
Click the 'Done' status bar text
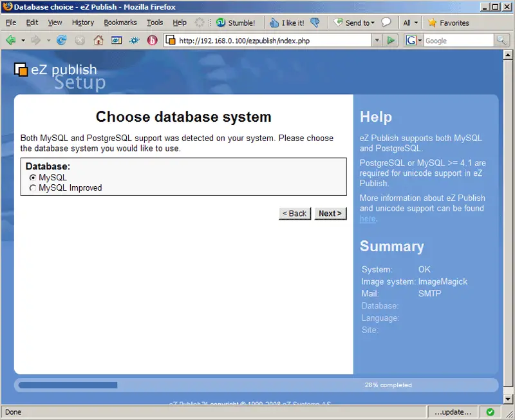point(13,412)
